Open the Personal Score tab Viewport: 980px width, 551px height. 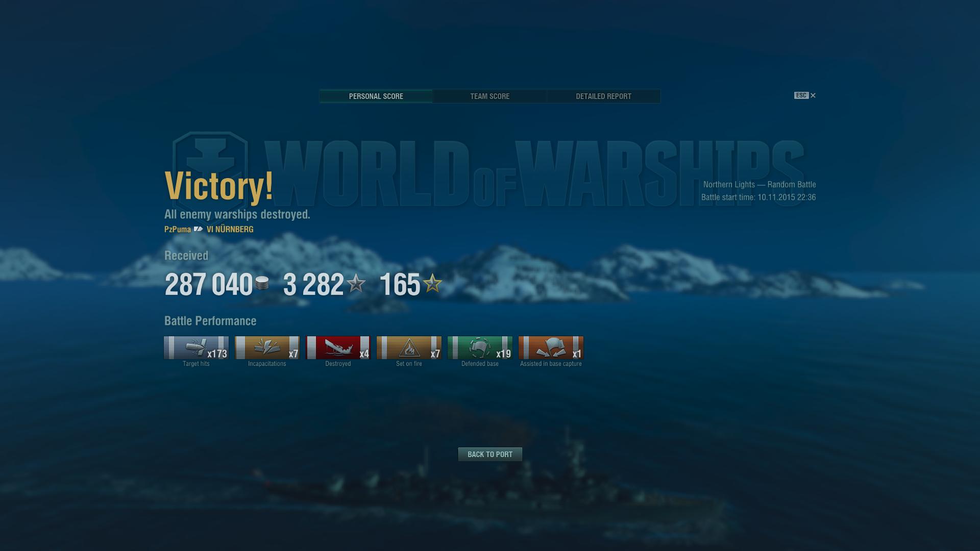376,96
